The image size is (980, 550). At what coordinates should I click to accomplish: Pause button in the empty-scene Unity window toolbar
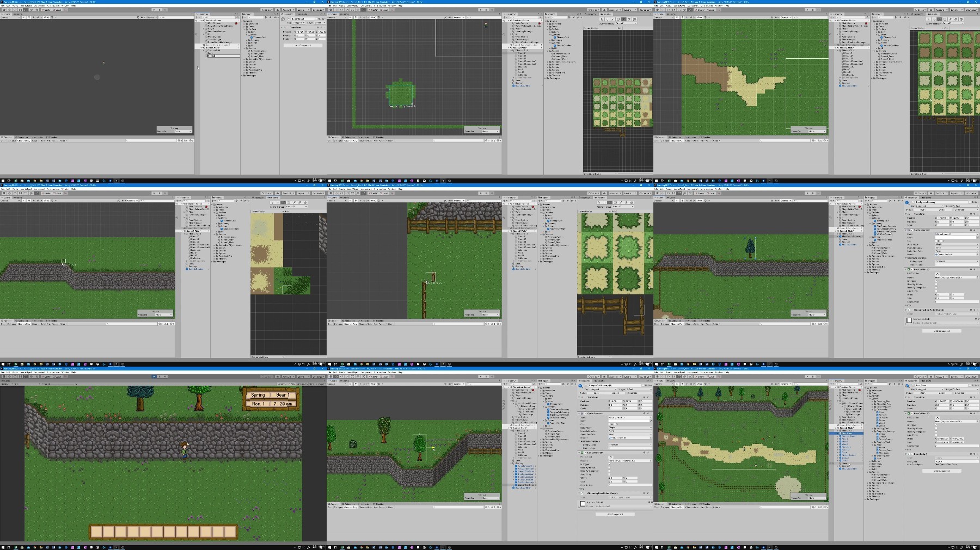pos(160,10)
